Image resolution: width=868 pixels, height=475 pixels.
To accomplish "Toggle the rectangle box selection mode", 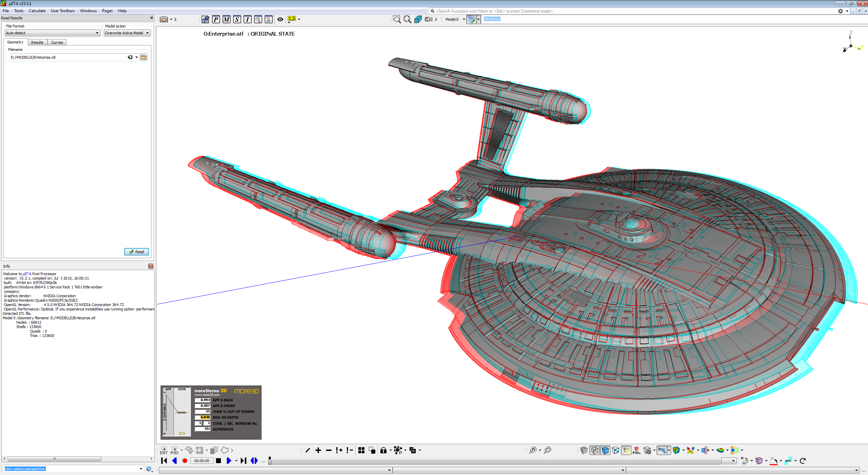I will tap(200, 450).
